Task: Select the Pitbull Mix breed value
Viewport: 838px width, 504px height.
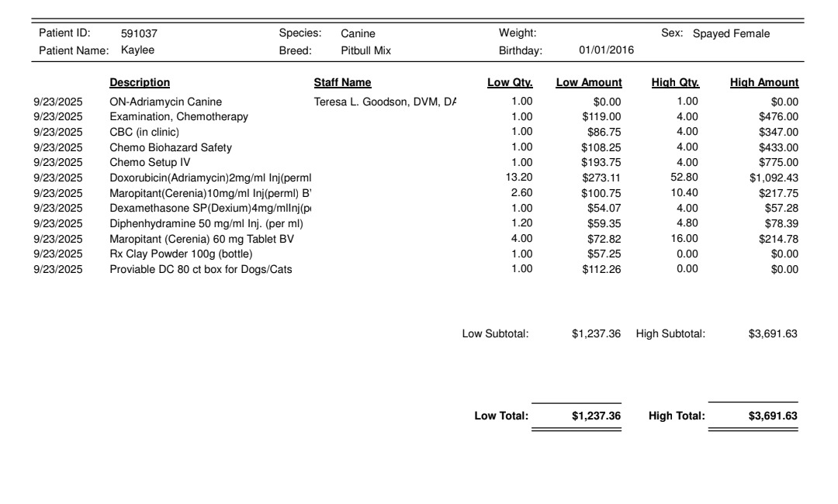Action: (x=366, y=50)
